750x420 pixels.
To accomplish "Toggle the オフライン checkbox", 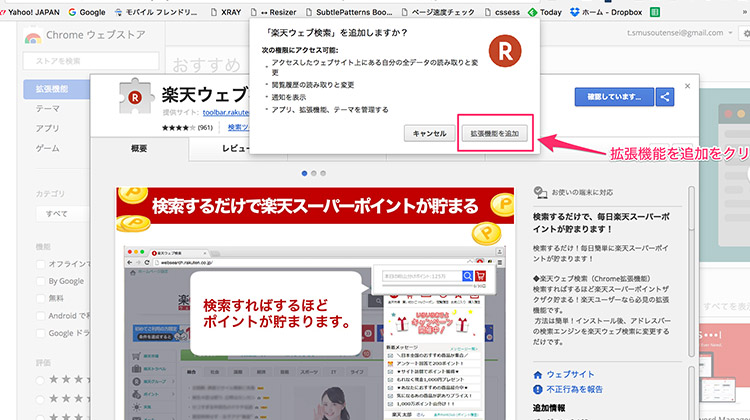I will point(41,264).
